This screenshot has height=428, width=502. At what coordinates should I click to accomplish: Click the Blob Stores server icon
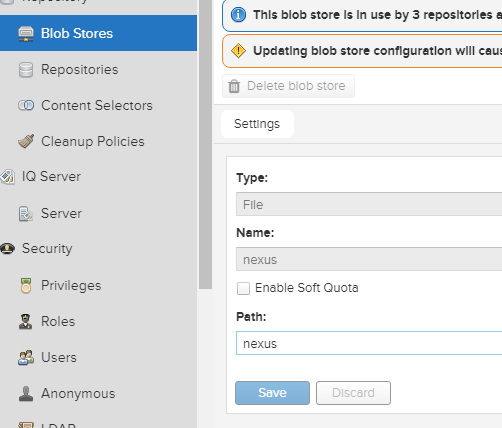(26, 33)
